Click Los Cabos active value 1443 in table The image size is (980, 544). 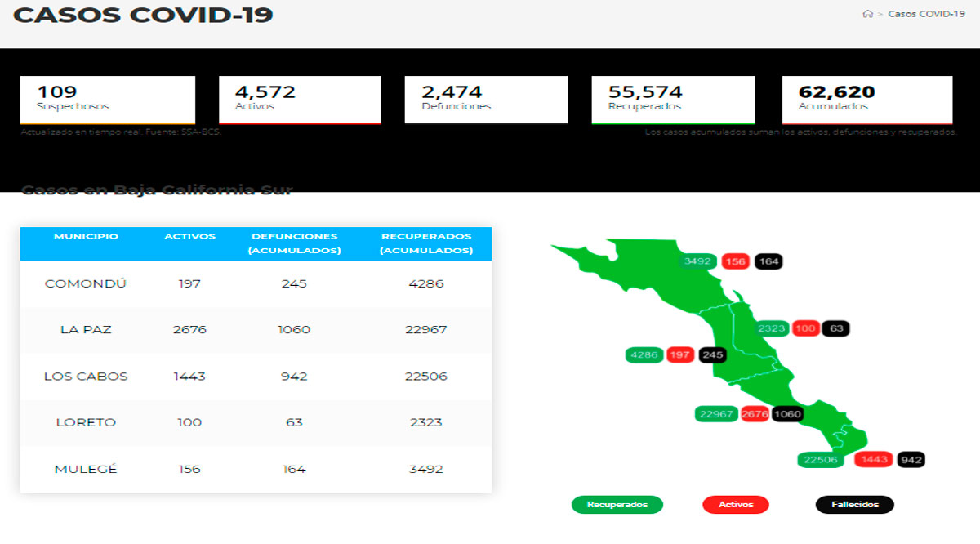189,377
